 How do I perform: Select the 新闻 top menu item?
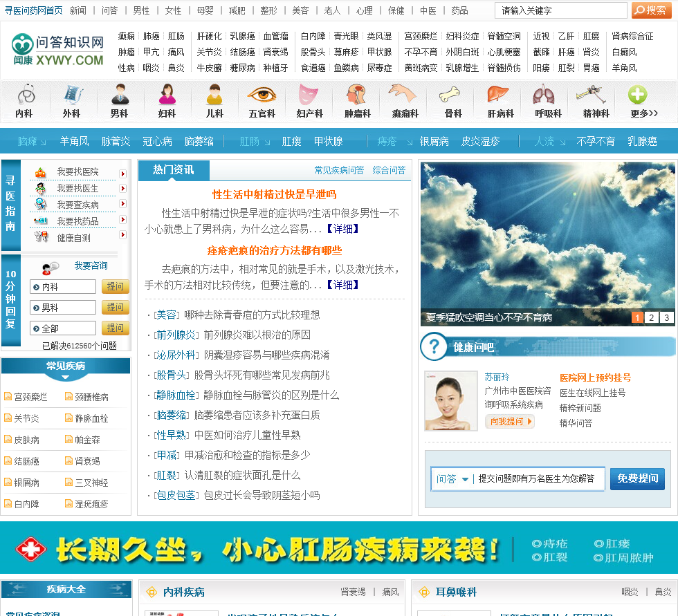(78, 10)
